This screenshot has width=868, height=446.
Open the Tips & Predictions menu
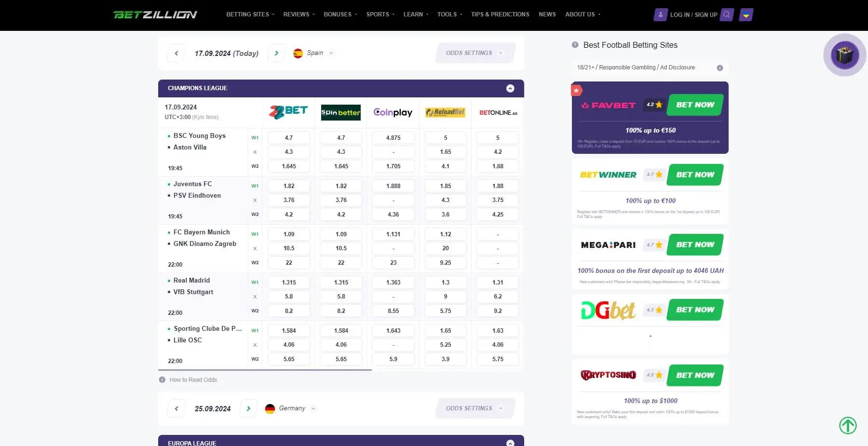click(x=500, y=14)
